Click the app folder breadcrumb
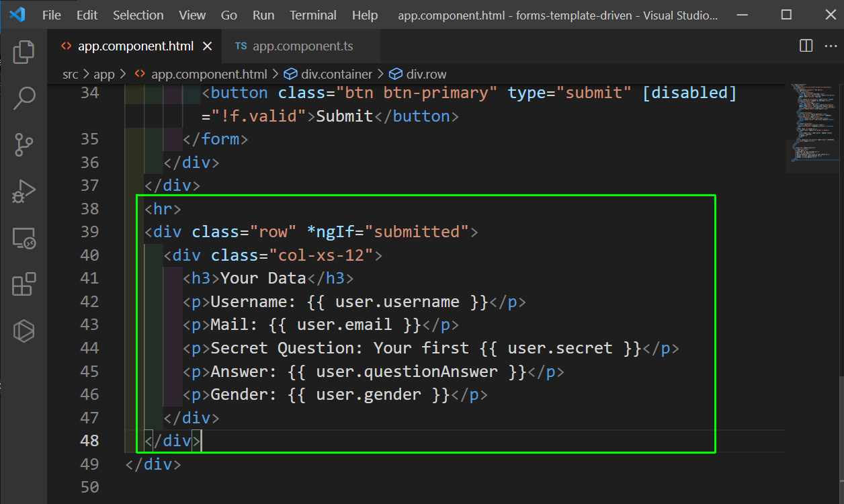The width and height of the screenshot is (844, 504). pyautogui.click(x=104, y=74)
